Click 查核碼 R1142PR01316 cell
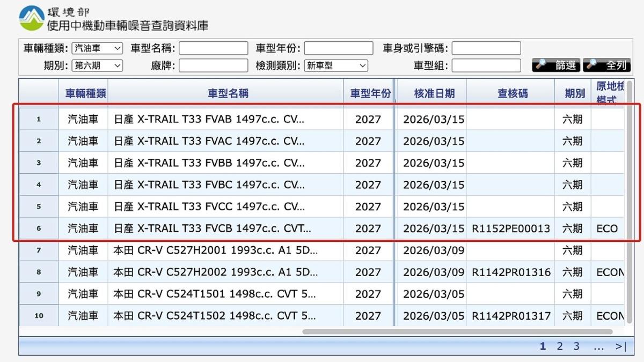The image size is (644, 362). click(x=511, y=272)
